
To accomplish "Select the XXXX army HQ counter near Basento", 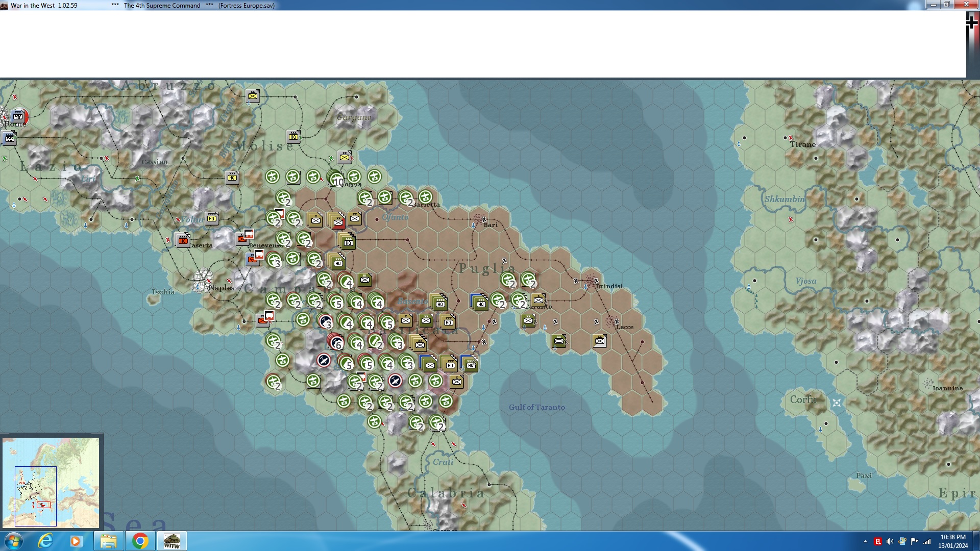I will click(439, 303).
